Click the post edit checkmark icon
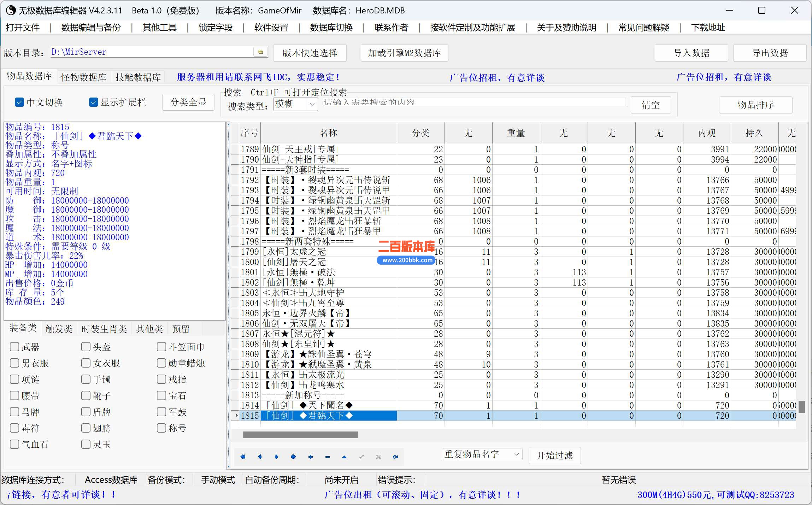This screenshot has width=812, height=505. click(361, 457)
